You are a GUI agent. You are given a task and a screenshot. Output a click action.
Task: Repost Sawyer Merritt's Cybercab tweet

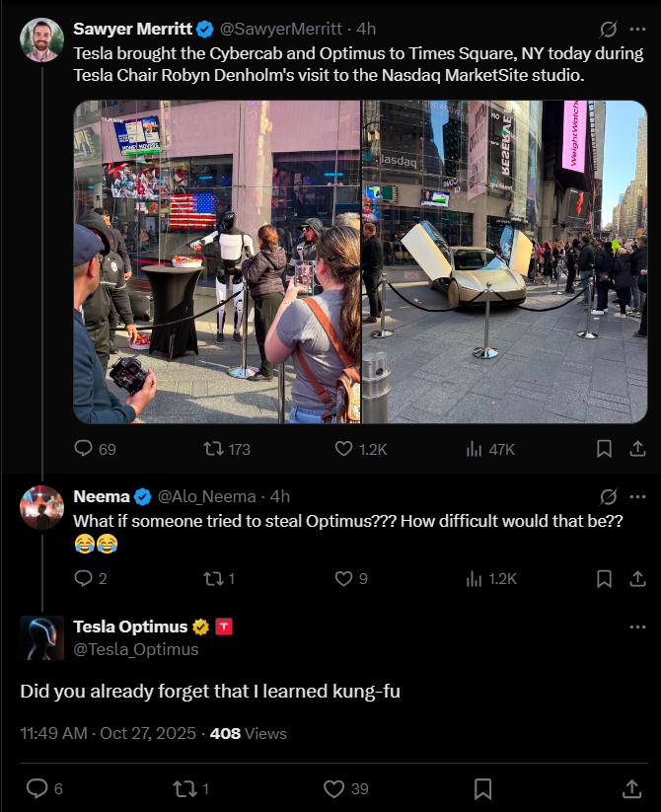coord(213,449)
